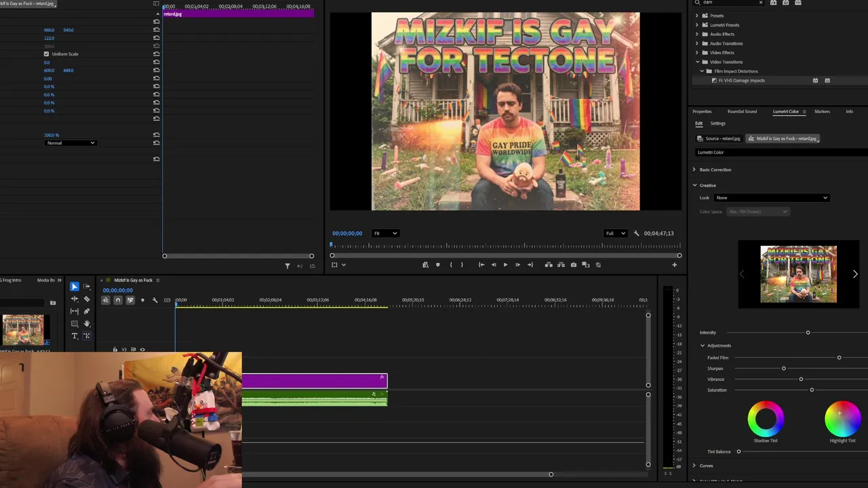Screen dimensions: 868x488
Task: Toggle Comparison View in program monitor
Action: click(x=586, y=265)
